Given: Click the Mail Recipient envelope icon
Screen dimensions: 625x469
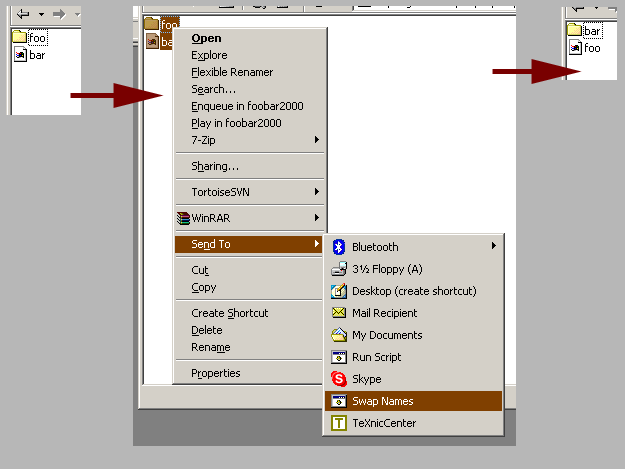Looking at the screenshot, I should pyautogui.click(x=338, y=313).
